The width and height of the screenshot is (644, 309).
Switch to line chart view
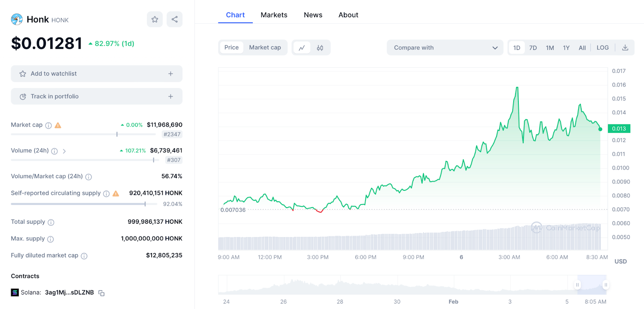[x=302, y=47]
